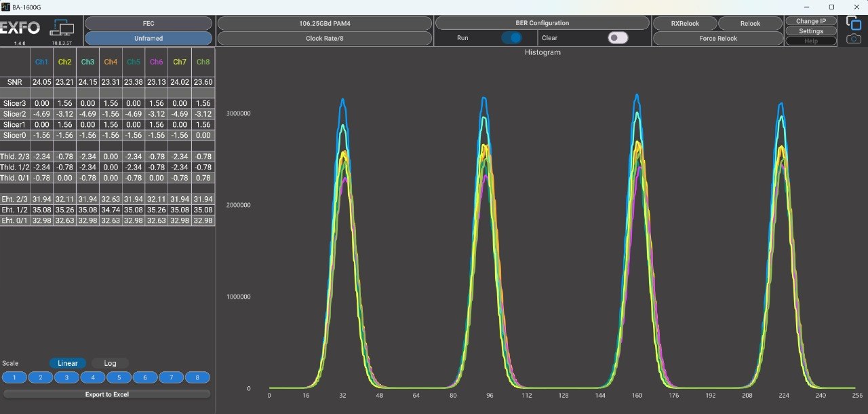
Task: Click the camera screenshot icon
Action: click(x=854, y=39)
